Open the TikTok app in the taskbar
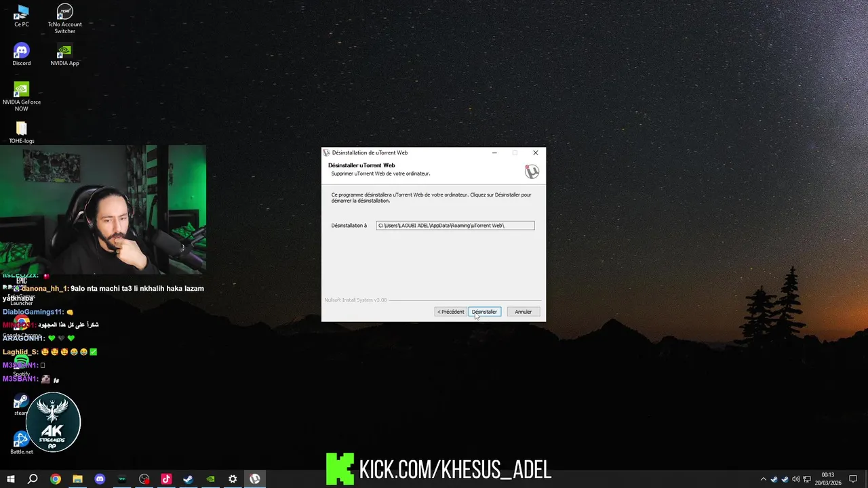 pos(166,479)
